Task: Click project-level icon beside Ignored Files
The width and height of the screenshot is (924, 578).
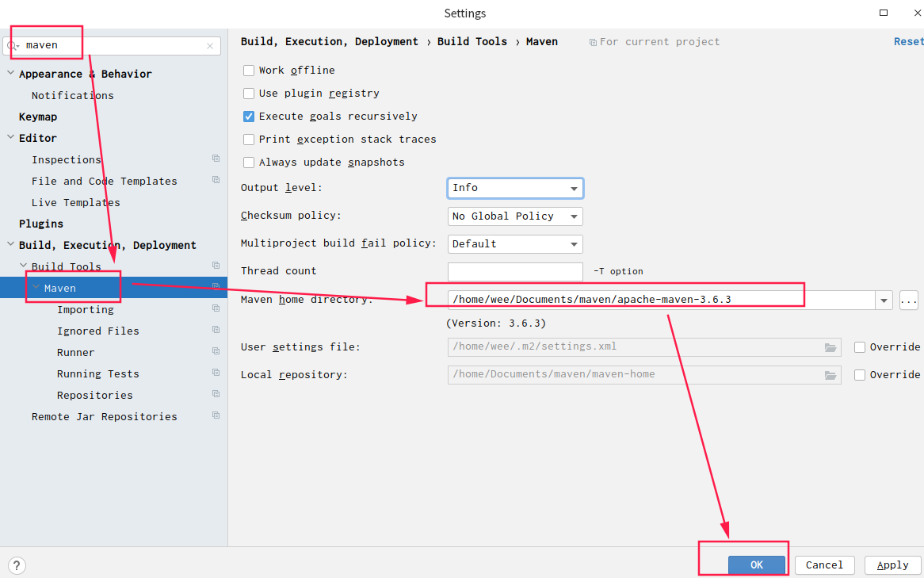Action: 216,330
